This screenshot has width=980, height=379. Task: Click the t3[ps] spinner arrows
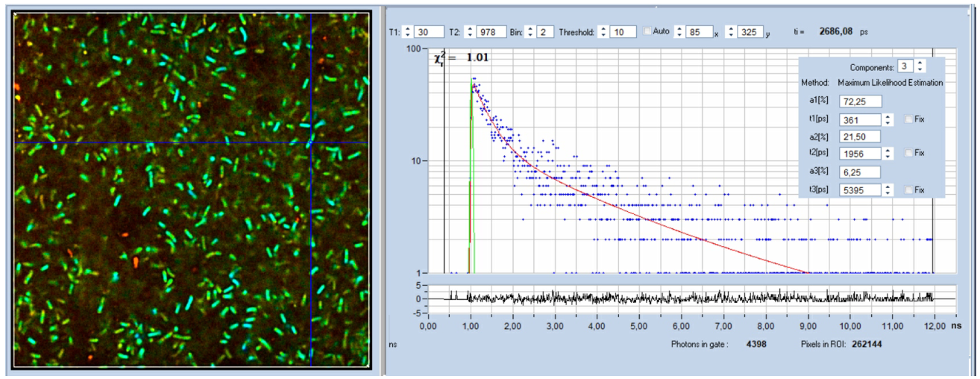pos(888,189)
